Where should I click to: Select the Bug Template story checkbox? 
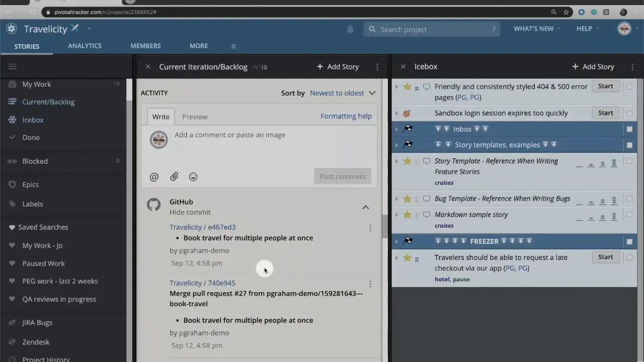coord(629,199)
